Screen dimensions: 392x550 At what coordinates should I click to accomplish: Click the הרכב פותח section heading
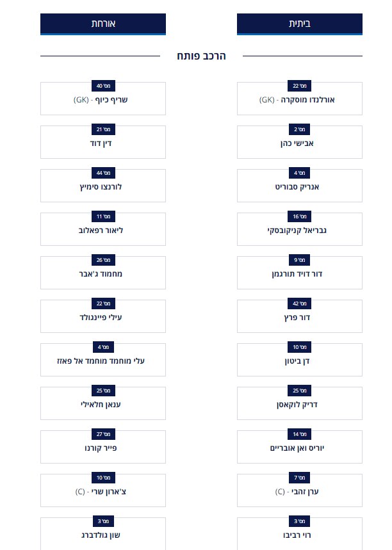click(201, 56)
